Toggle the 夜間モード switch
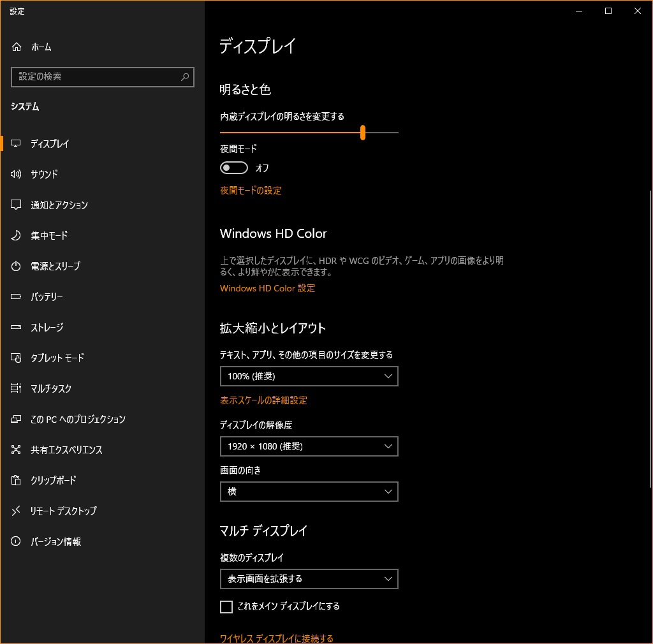This screenshot has width=653, height=644. pos(233,168)
